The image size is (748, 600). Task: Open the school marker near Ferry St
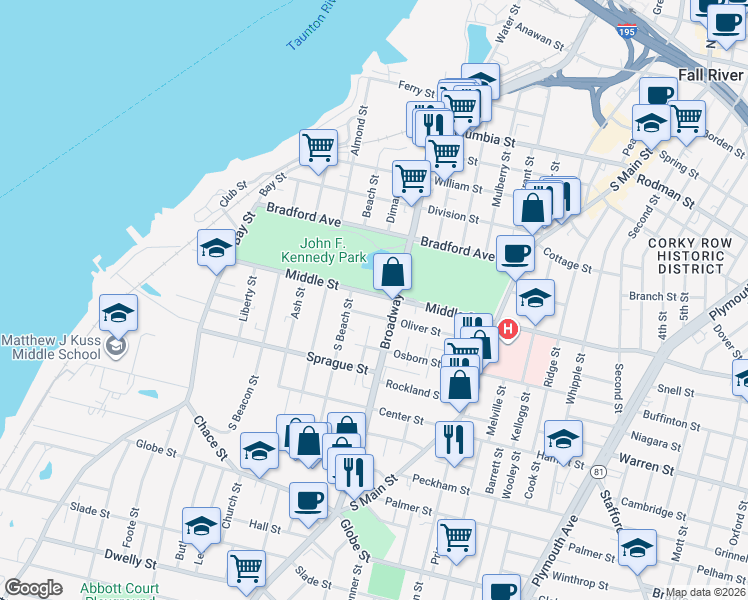(x=482, y=76)
